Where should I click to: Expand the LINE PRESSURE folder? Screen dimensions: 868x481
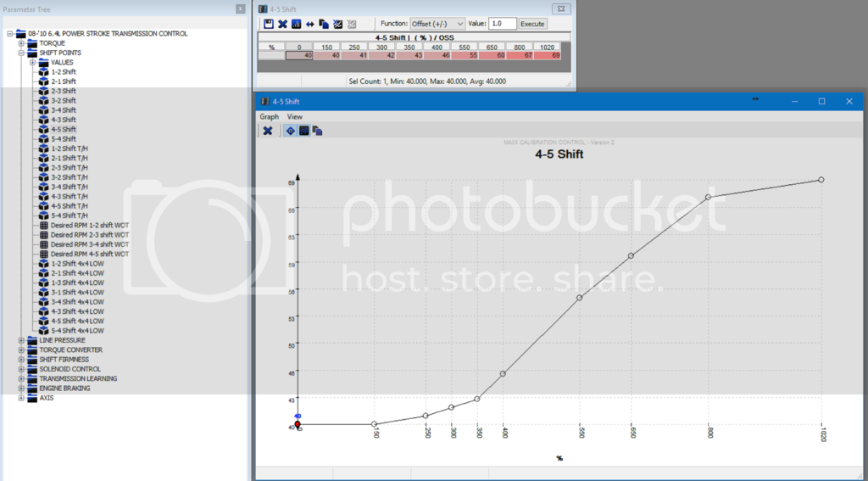tap(21, 340)
